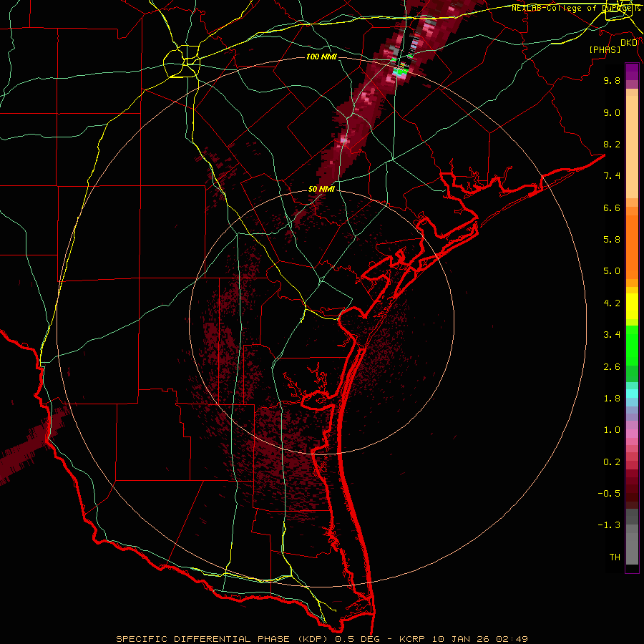Click the "10 JAN 26" date in the caption

[x=462, y=639]
